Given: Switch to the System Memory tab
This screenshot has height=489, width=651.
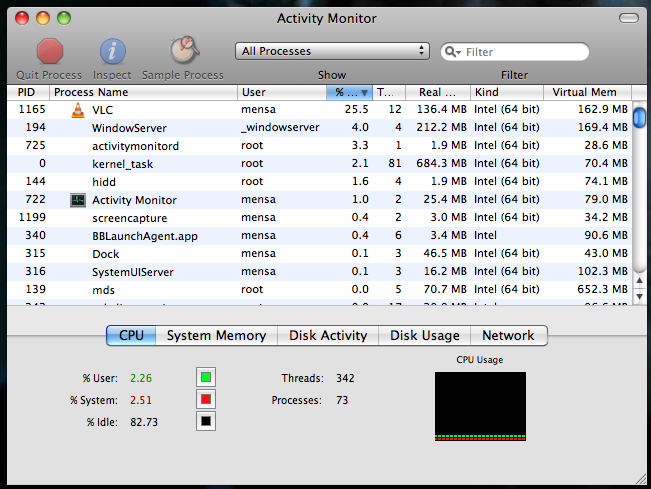Looking at the screenshot, I should click(x=216, y=335).
